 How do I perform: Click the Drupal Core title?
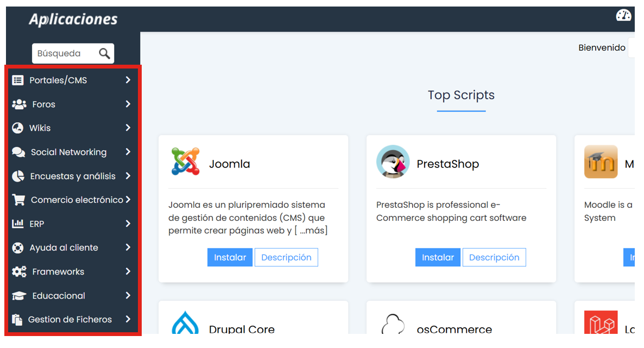pyautogui.click(x=242, y=329)
